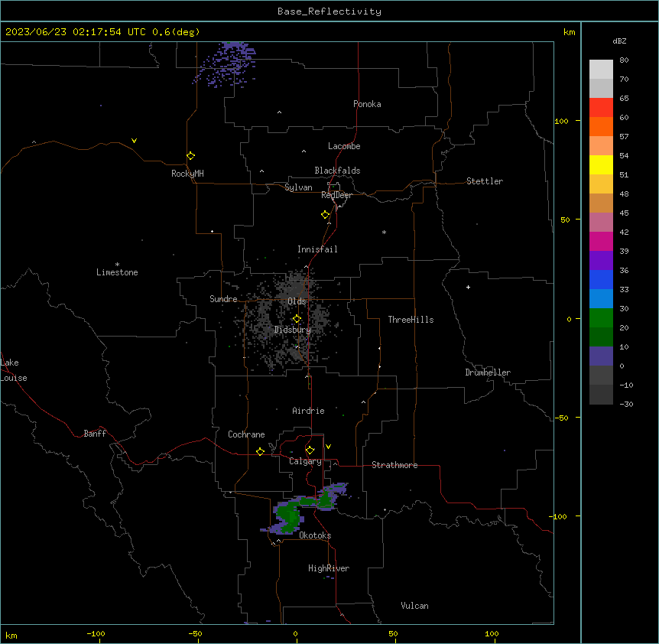Click the Stettler city label
Viewport: 659px width, 644px height.
(485, 181)
